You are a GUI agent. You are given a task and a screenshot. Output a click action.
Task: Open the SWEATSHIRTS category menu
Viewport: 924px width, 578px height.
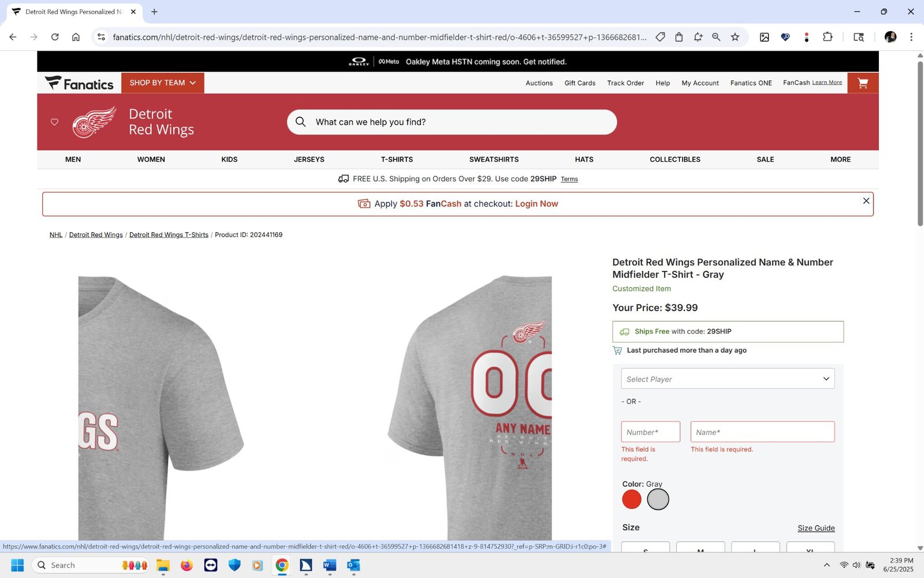(494, 160)
